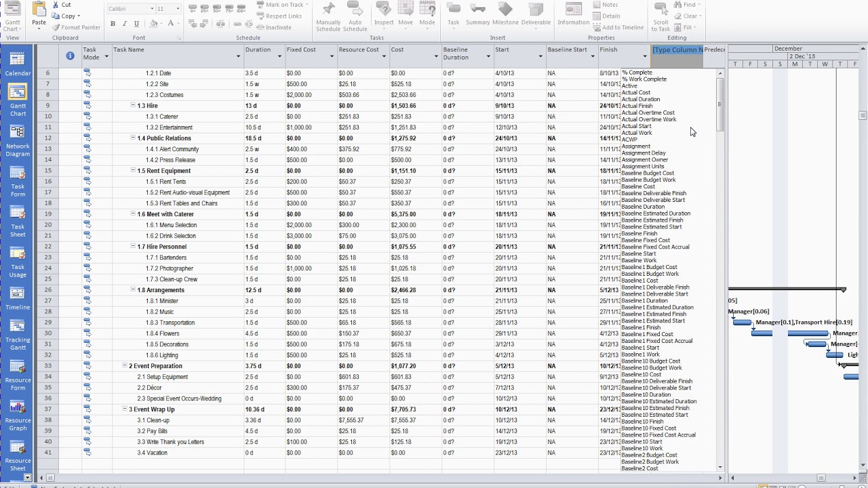This screenshot has height=488, width=868.
Task: Choose Actual Cost from the field list
Action: [635, 93]
